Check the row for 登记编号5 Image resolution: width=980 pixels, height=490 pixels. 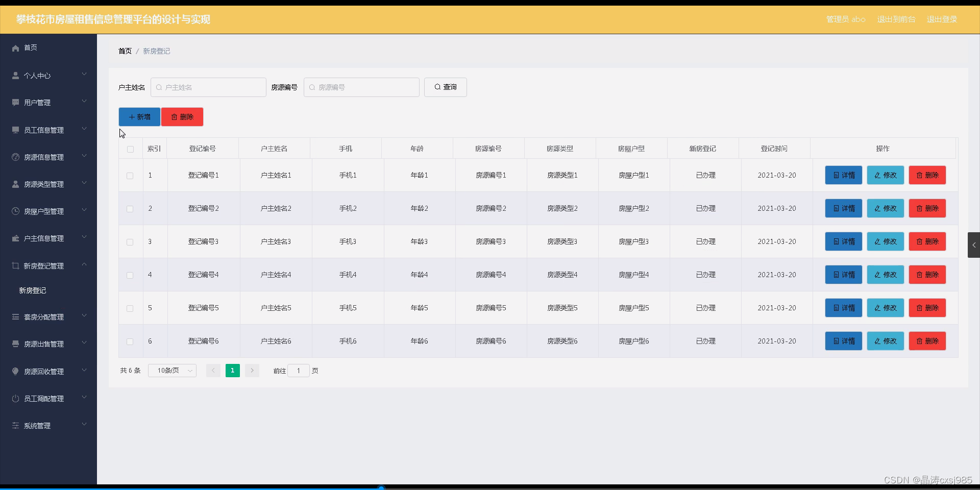pos(130,308)
